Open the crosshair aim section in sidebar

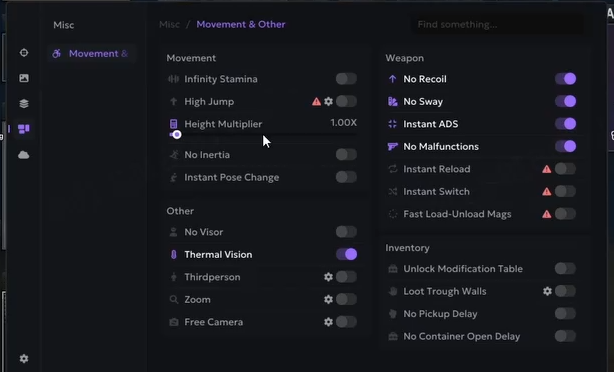24,52
